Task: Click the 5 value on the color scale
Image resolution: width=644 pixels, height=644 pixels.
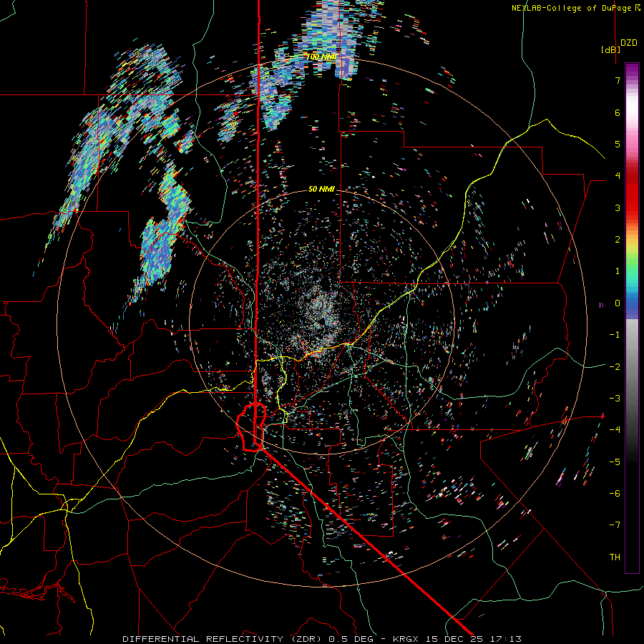Action: tap(618, 144)
